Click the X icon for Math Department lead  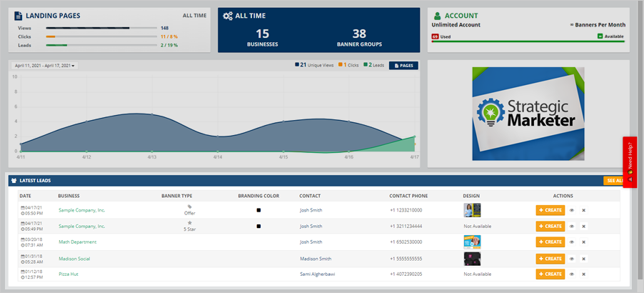click(x=583, y=242)
